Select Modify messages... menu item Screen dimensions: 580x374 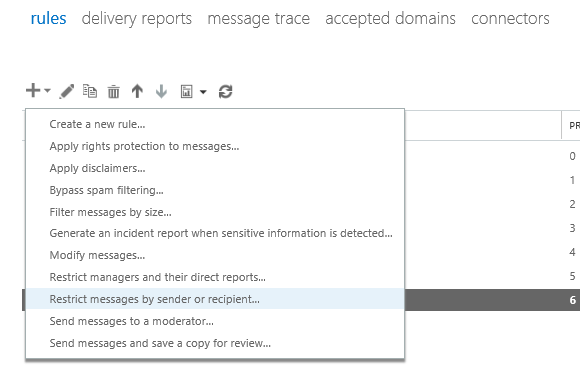click(215, 255)
